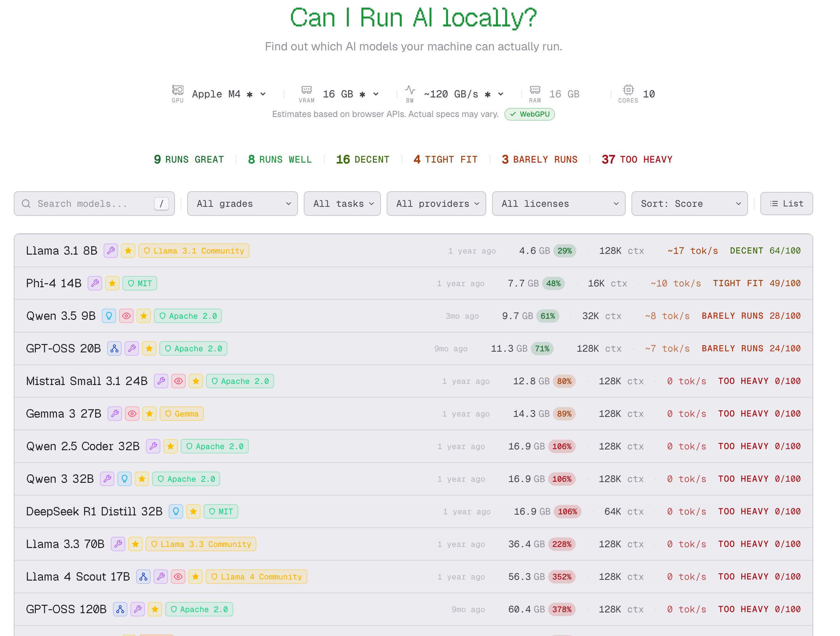Click the 378% memory usage badge
Viewport: 840px width, 636px height.
(x=562, y=610)
